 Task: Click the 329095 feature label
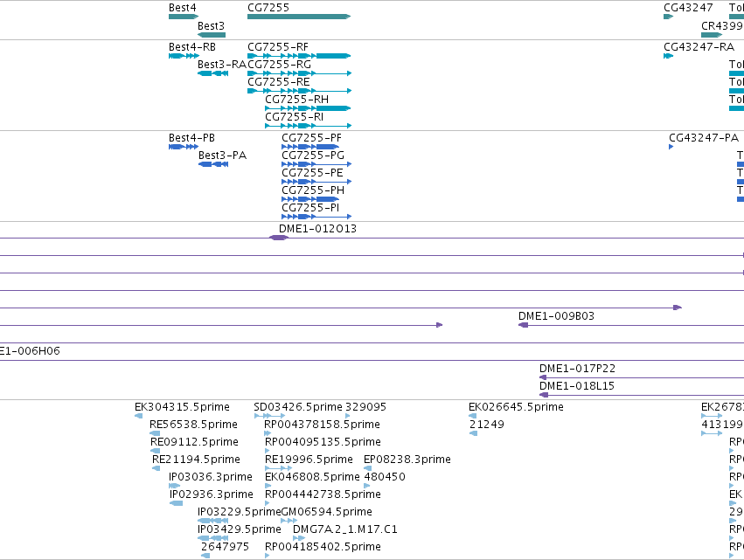pos(365,407)
